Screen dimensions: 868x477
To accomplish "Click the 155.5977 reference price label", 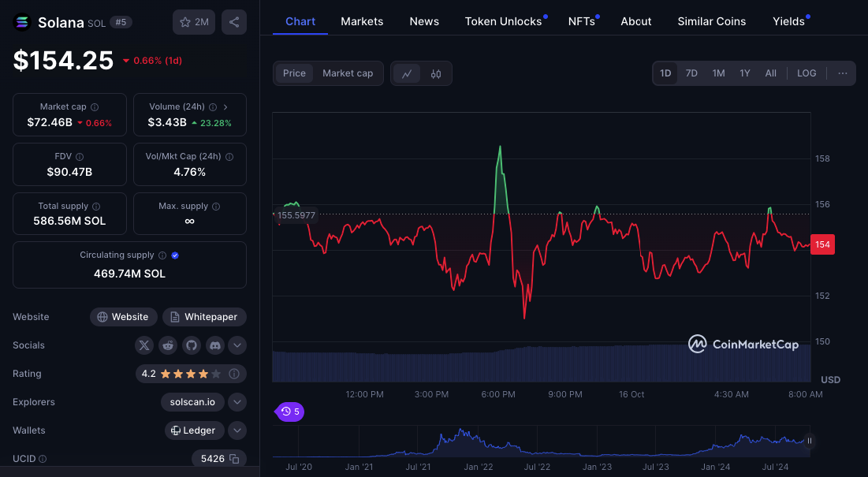I will [x=296, y=215].
